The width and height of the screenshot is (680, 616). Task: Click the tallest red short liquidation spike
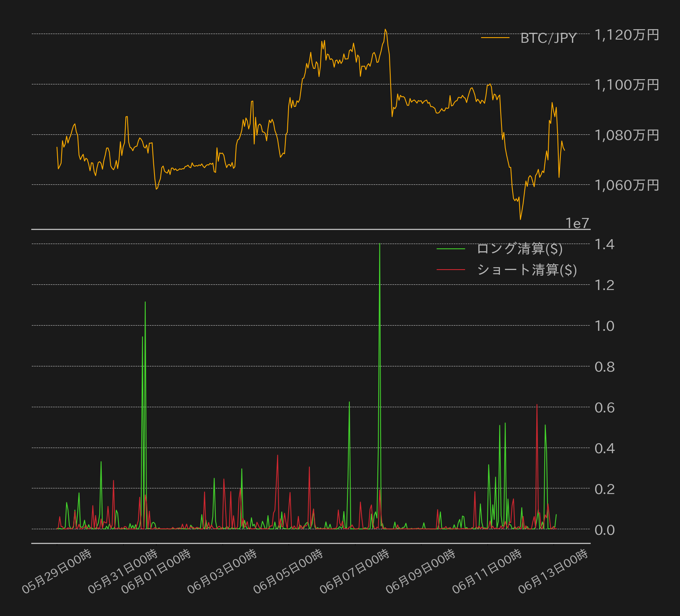point(537,405)
